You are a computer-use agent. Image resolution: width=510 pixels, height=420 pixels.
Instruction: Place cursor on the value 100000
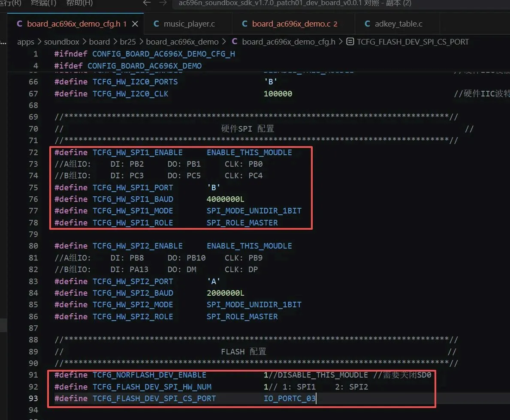tap(278, 94)
